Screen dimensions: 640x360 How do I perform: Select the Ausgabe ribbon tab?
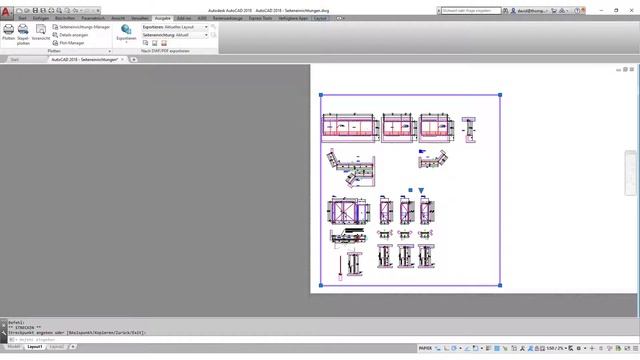coord(163,18)
